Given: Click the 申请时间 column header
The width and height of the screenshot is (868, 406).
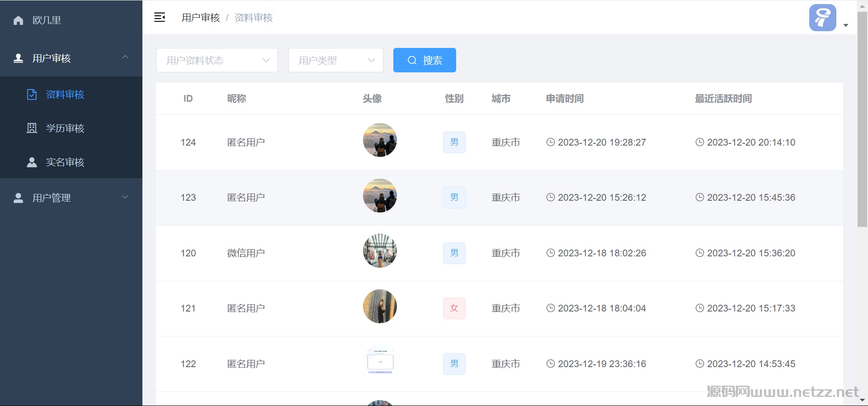Looking at the screenshot, I should pyautogui.click(x=565, y=99).
